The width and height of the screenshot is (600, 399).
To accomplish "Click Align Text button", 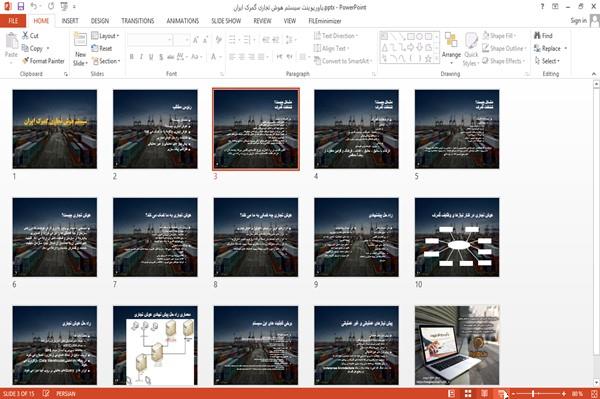I will 331,48.
